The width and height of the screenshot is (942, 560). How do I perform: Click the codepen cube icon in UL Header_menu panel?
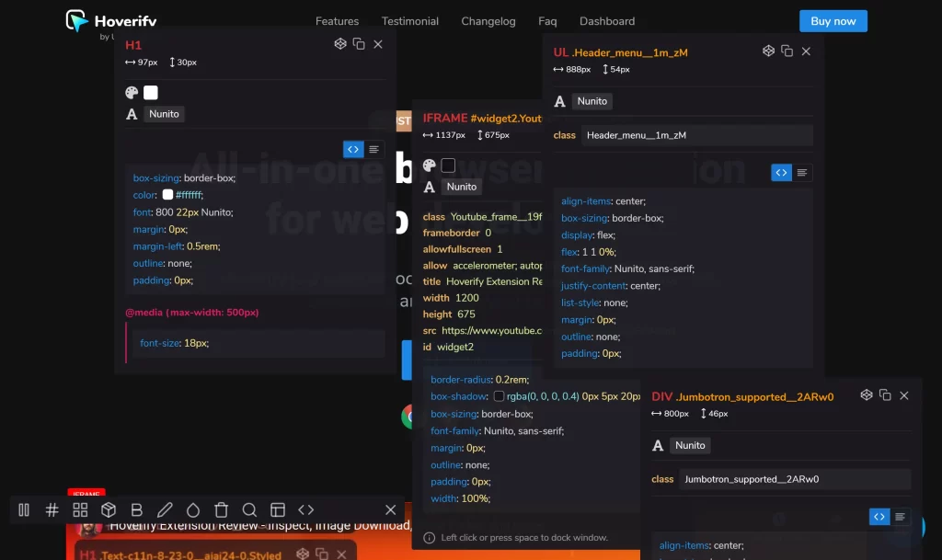pos(768,51)
